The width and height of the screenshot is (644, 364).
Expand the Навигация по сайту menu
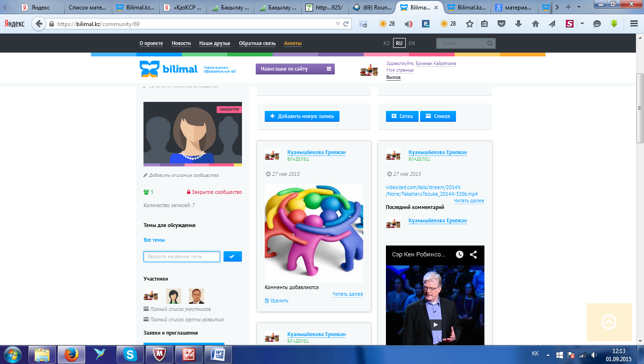(295, 69)
